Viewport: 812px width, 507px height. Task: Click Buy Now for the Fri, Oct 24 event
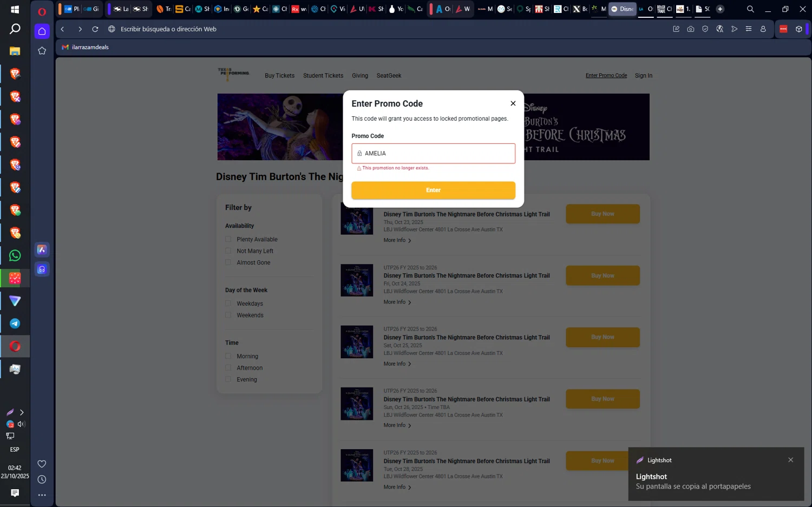pos(603,275)
